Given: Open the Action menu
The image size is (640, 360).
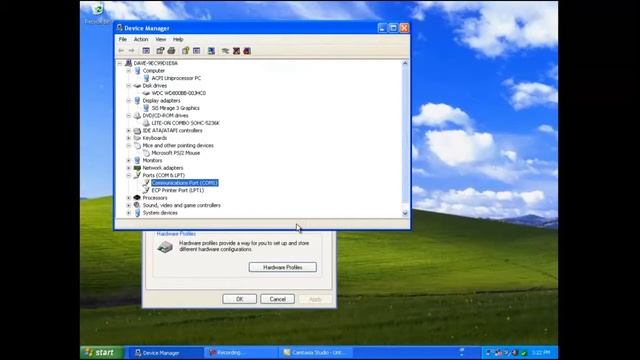Looking at the screenshot, I should [141, 39].
